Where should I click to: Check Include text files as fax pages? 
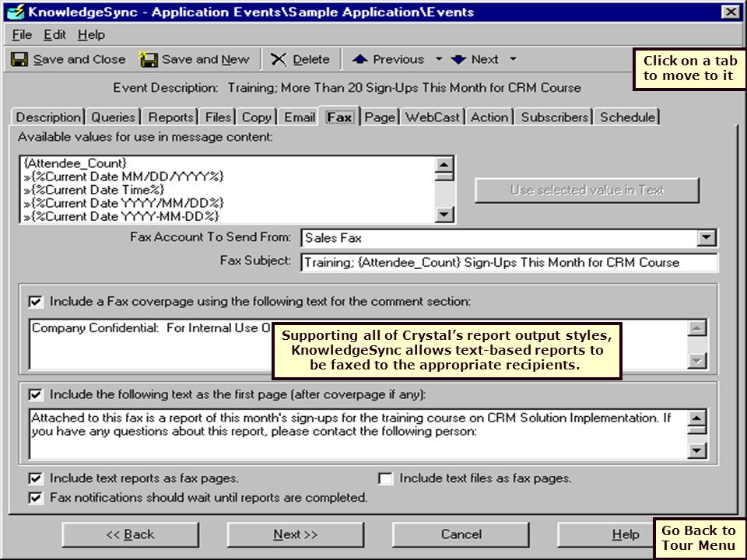[x=385, y=478]
